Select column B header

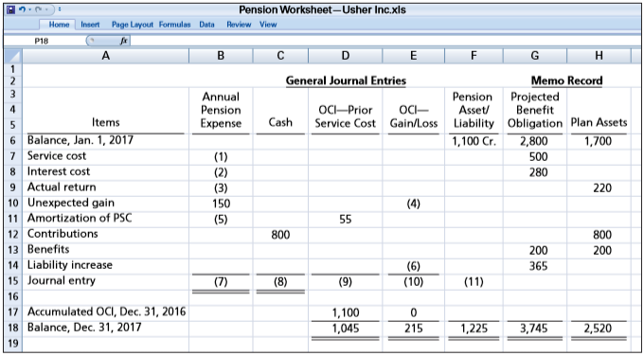point(221,56)
